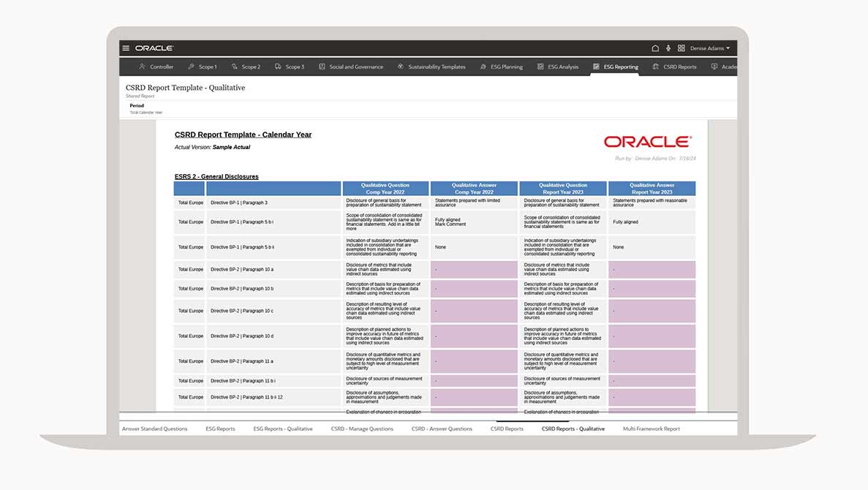Switch to Answer Standard Questions tab
The height and width of the screenshot is (490, 868).
pos(154,429)
